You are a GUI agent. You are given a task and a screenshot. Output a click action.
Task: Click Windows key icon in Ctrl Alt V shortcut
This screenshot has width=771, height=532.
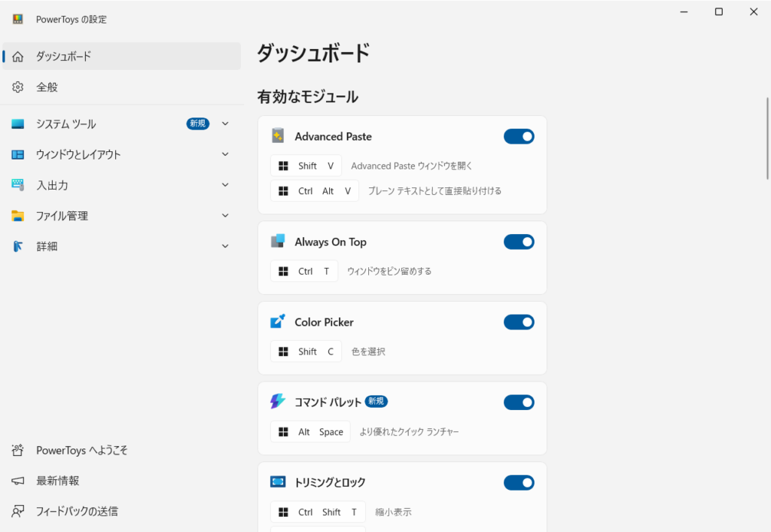coord(284,191)
